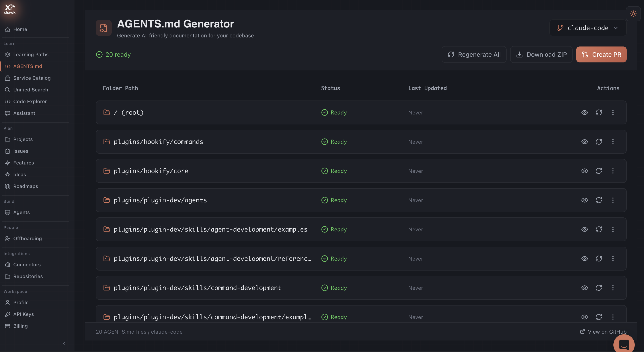This screenshot has width=644, height=352.
Task: Open the AGENTS.md Generator file icon
Action: (103, 28)
